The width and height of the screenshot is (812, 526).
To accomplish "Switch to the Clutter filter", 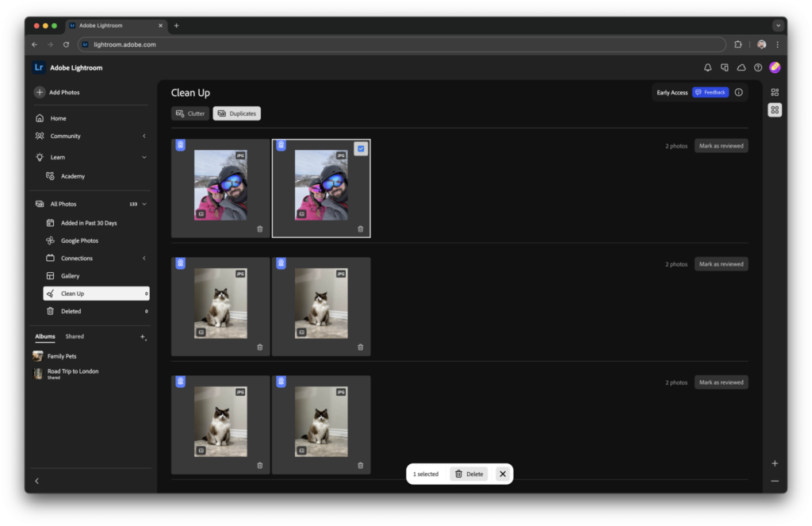I will coord(190,113).
